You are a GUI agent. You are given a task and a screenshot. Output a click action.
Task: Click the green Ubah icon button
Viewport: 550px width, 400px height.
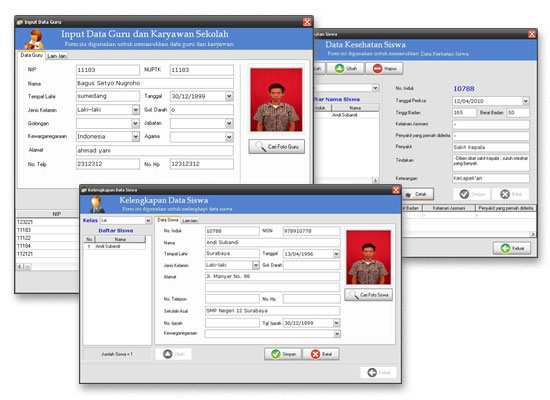(345, 68)
